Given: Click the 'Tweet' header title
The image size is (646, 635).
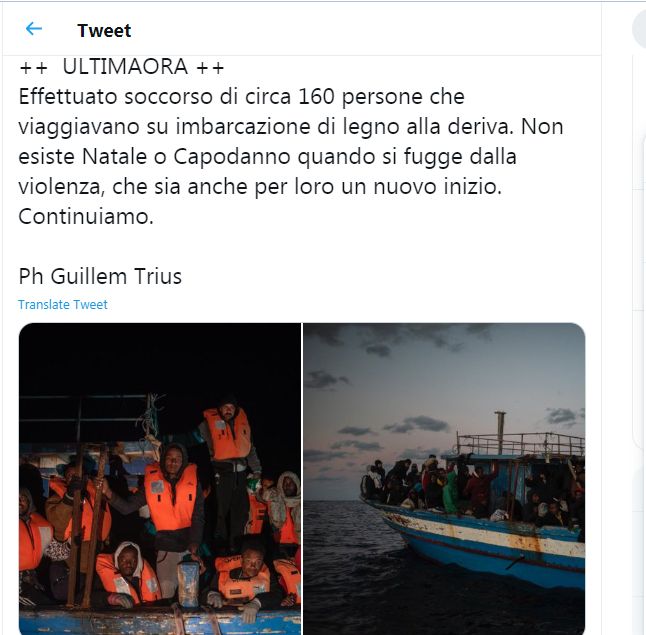Looking at the screenshot, I should click(x=104, y=31).
